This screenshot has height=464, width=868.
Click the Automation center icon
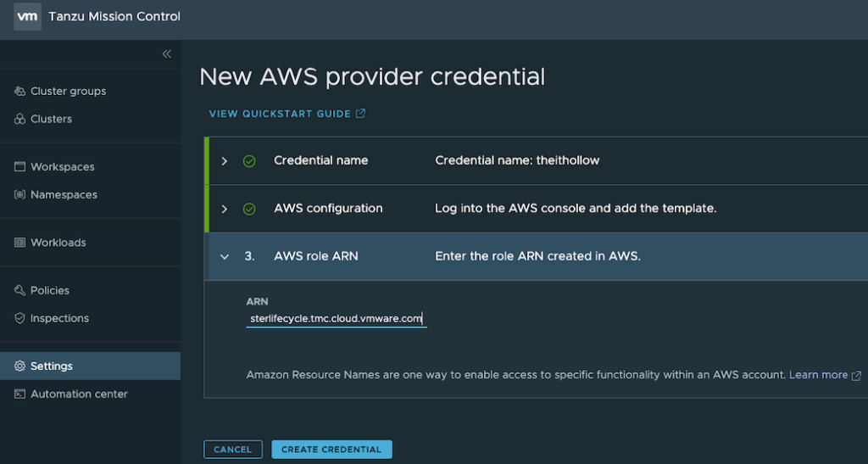pyautogui.click(x=20, y=394)
